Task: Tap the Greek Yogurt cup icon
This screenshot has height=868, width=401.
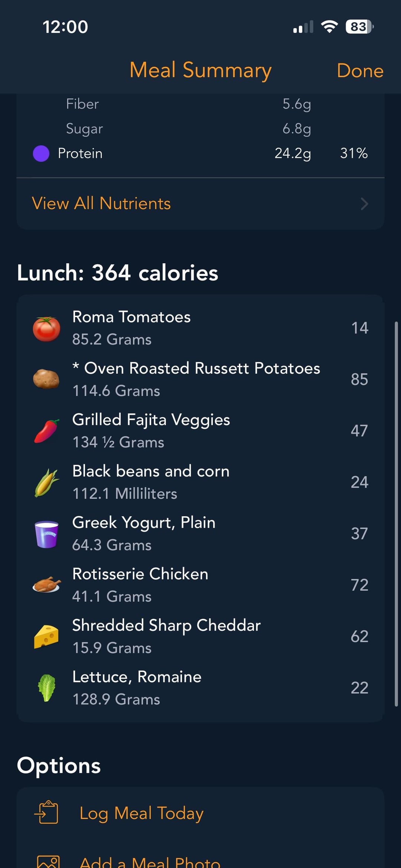Action: point(46,534)
